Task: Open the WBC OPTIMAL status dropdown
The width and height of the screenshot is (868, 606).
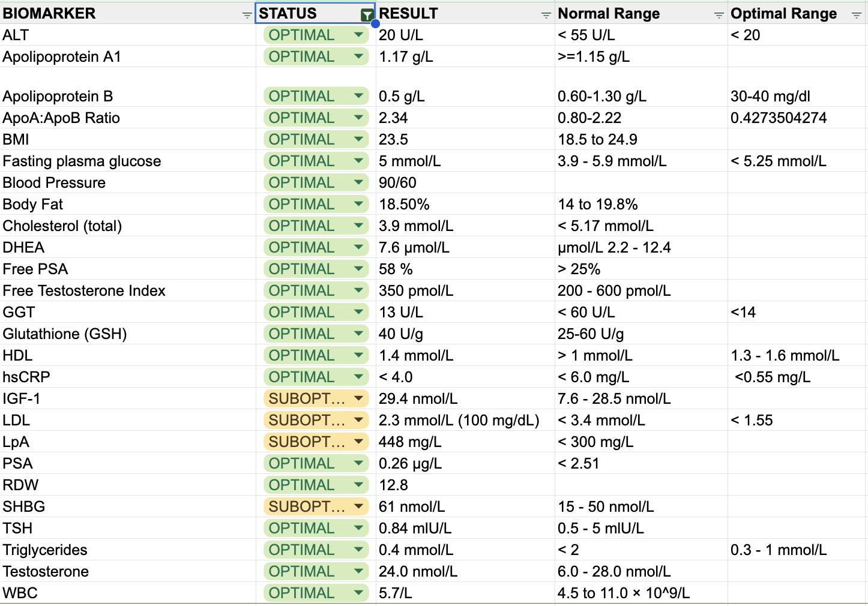Action: tap(316, 593)
